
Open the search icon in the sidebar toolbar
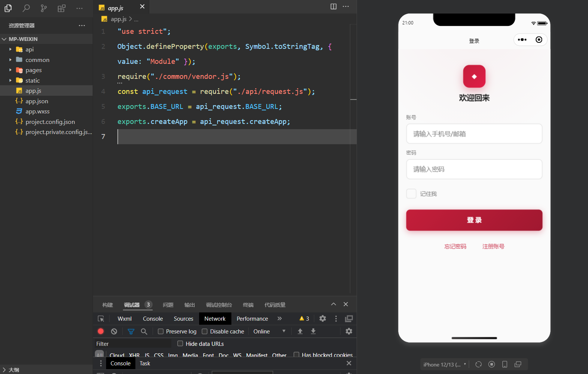pyautogui.click(x=26, y=8)
